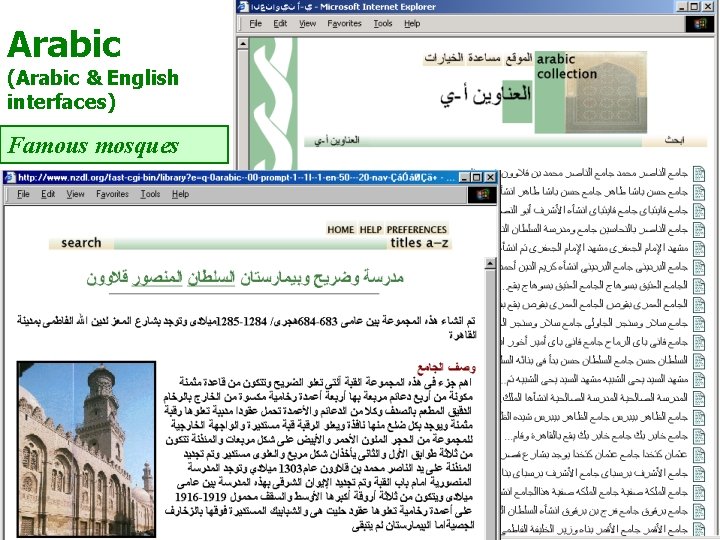Open Favorites menu in the front nzdl.org window

tap(112, 194)
